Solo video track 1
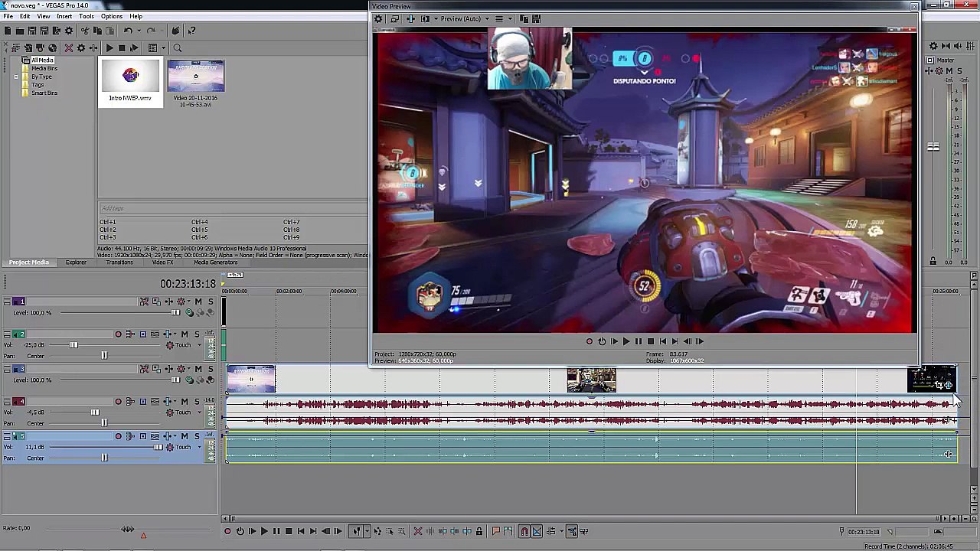The image size is (980, 551). pyautogui.click(x=211, y=302)
